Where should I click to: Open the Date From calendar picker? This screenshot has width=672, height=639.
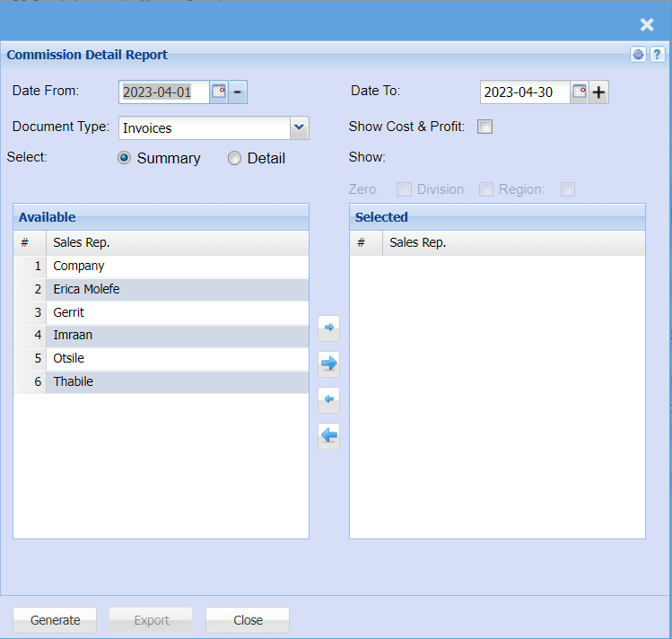pos(219,92)
